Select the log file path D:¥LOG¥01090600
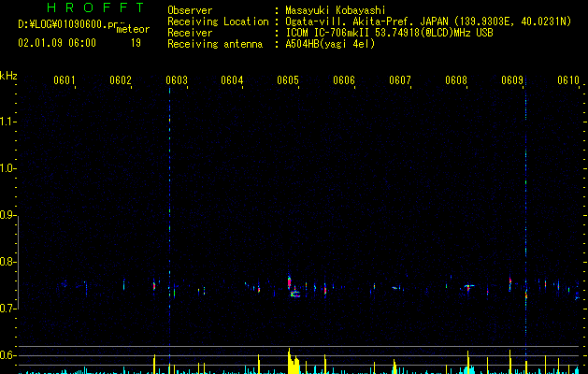 pos(68,24)
